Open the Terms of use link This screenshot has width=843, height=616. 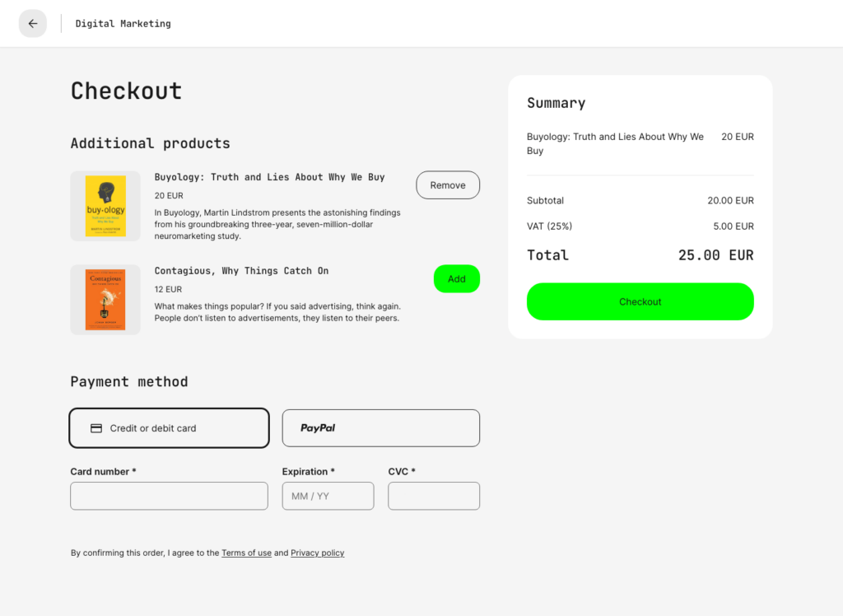[246, 553]
